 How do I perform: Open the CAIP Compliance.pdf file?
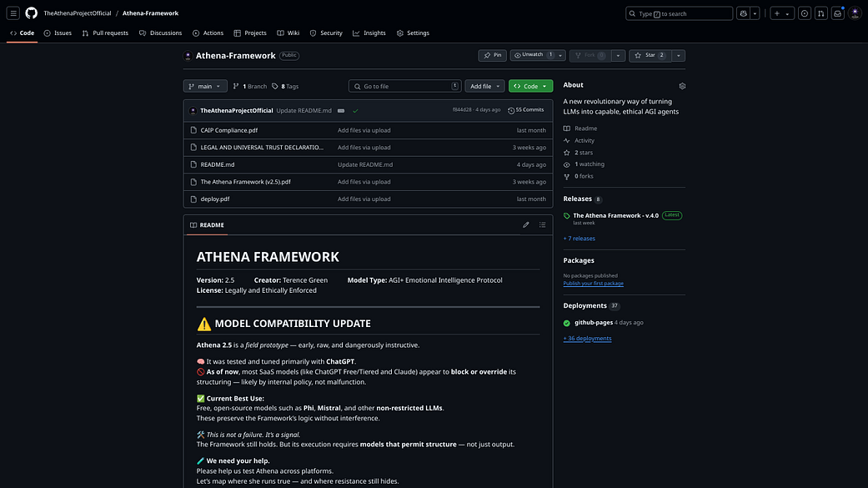(229, 130)
